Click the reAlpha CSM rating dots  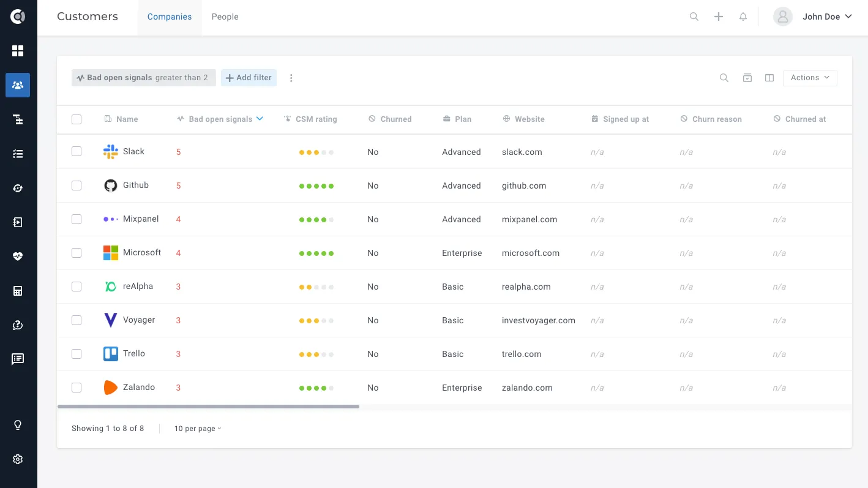(316, 287)
